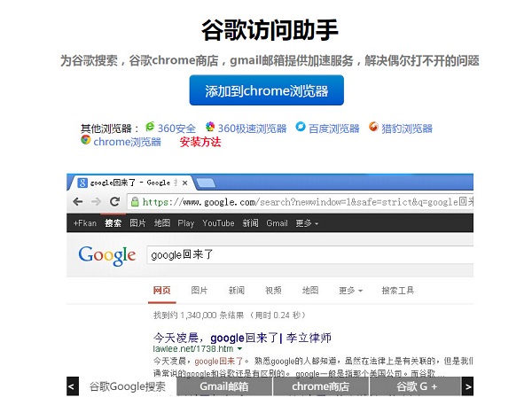Expand the 更多 results dropdown

point(350,291)
